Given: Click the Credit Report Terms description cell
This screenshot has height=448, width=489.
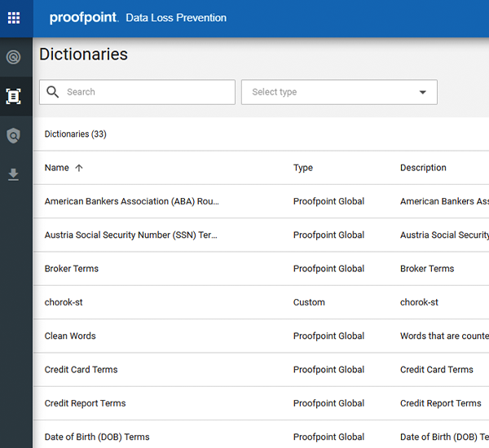Looking at the screenshot, I should [x=441, y=403].
